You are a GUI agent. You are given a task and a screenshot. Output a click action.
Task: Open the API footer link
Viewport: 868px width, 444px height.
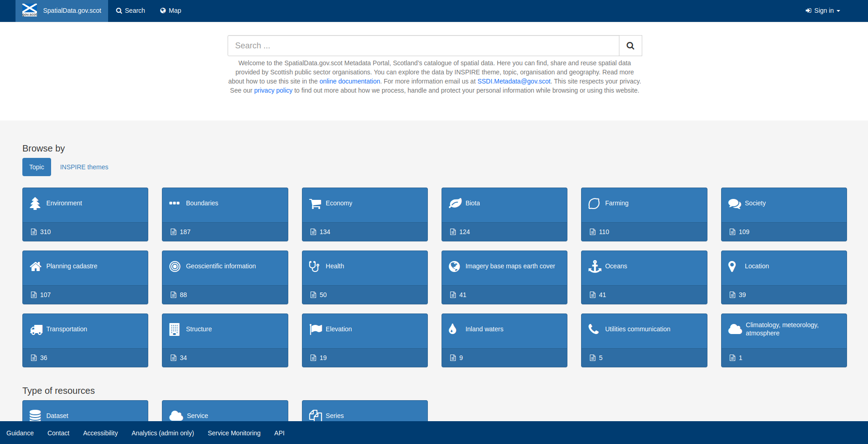279,433
